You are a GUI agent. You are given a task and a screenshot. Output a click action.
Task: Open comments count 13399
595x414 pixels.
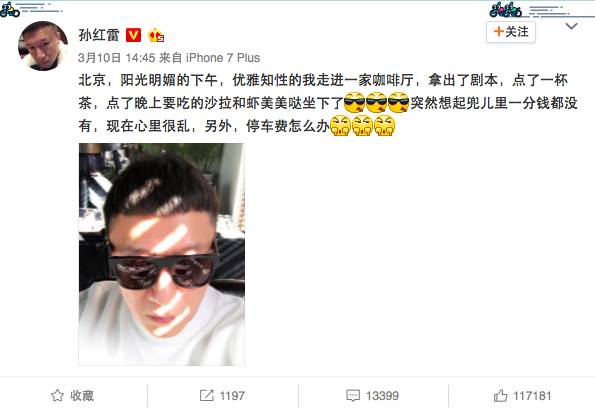pyautogui.click(x=382, y=396)
